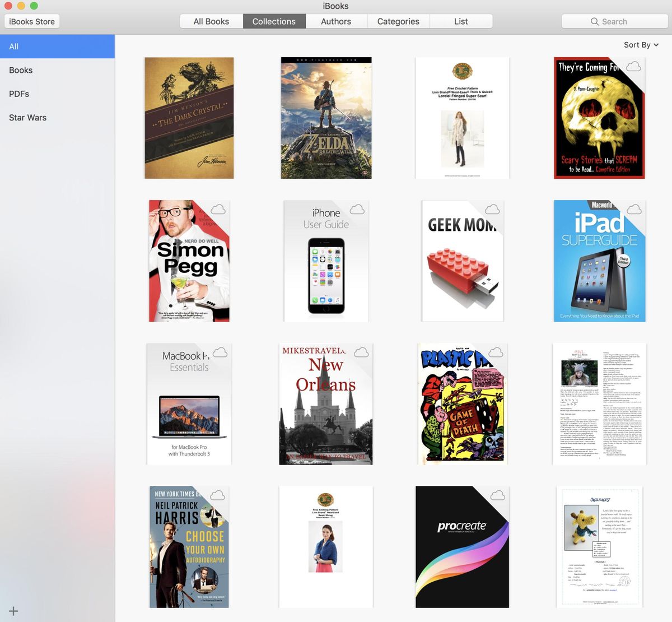This screenshot has width=672, height=622.
Task: Download MacBook Pro Essentials via cloud icon
Action: pyautogui.click(x=220, y=352)
